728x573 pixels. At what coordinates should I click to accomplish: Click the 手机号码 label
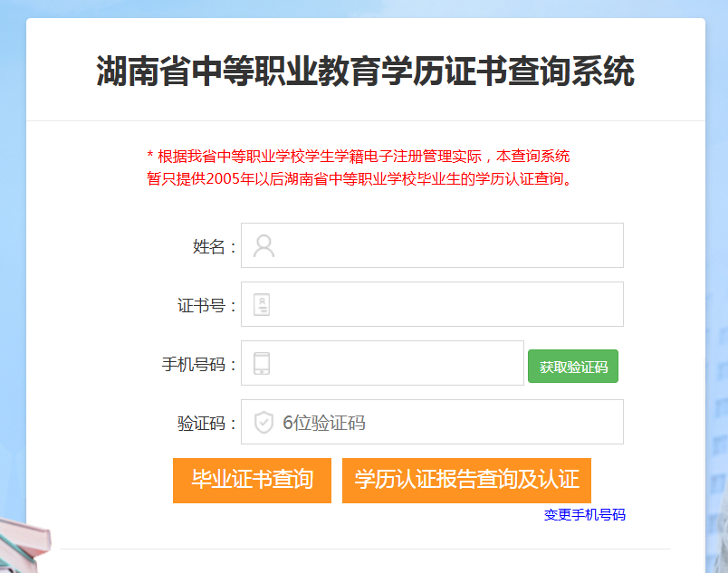pyautogui.click(x=196, y=362)
